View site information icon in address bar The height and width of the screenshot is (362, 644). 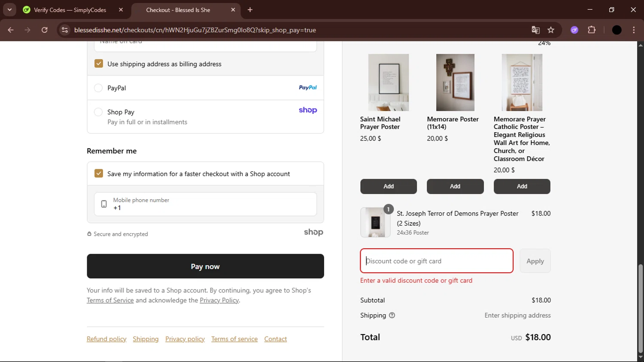click(65, 30)
